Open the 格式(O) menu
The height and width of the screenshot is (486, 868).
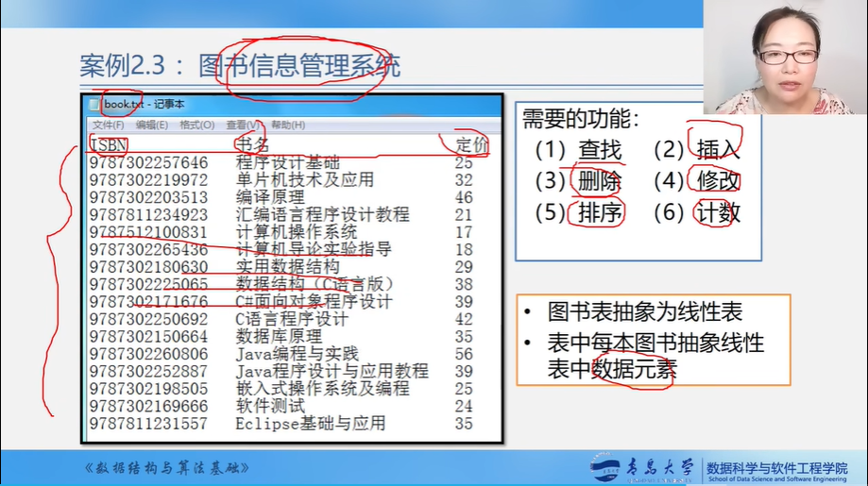coord(196,125)
